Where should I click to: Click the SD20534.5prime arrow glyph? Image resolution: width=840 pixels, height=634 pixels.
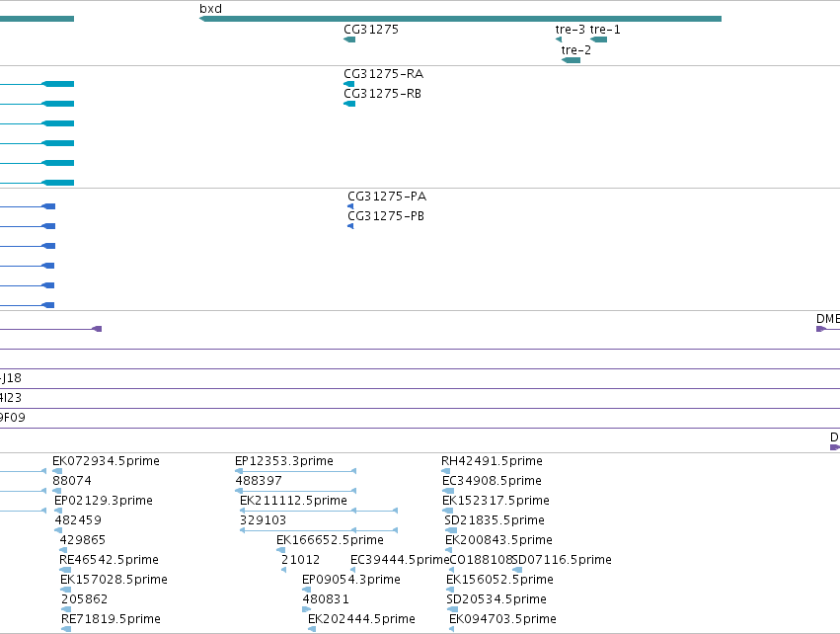452,609
